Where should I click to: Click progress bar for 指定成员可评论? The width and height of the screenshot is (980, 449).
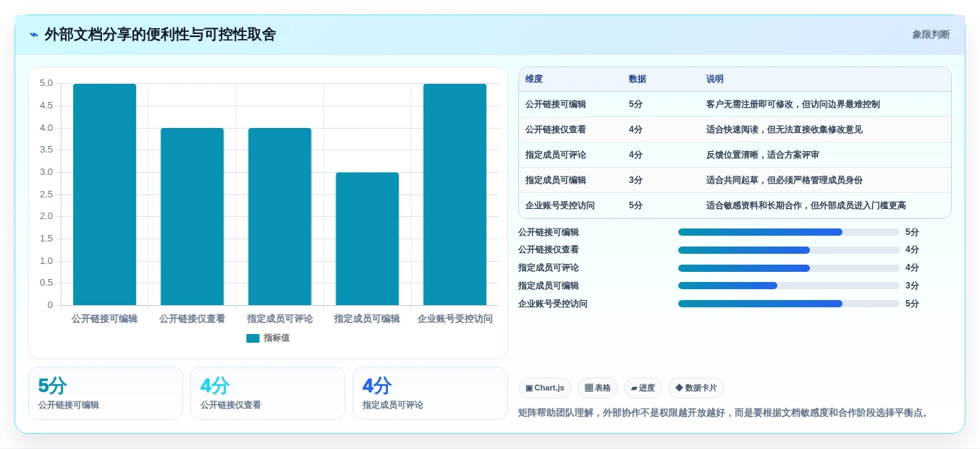pos(789,268)
